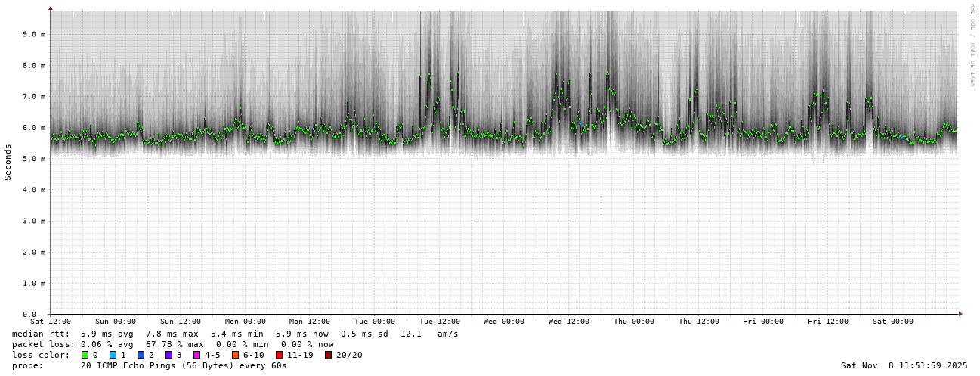This screenshot has height=376, width=980.
Task: Select the magenta legend square
Action: (x=196, y=355)
